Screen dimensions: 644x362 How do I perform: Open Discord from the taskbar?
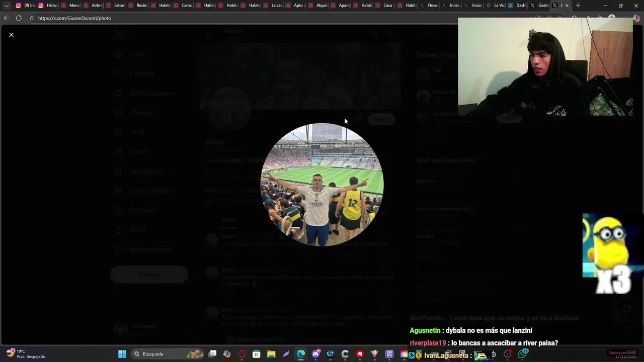click(x=315, y=354)
